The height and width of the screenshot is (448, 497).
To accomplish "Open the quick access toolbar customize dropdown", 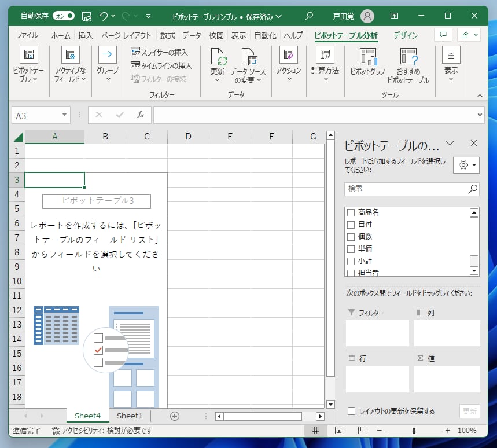I will pyautogui.click(x=148, y=16).
